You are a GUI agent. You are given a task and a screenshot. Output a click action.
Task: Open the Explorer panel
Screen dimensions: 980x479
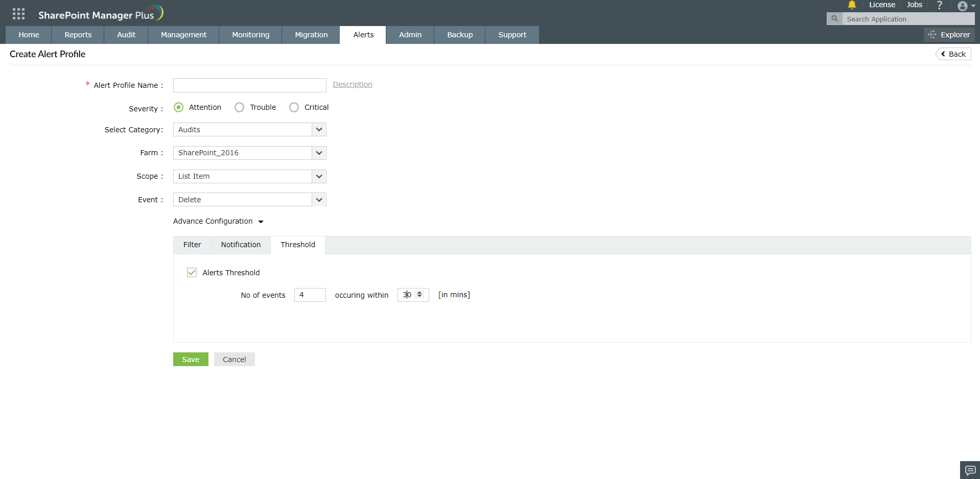point(949,34)
